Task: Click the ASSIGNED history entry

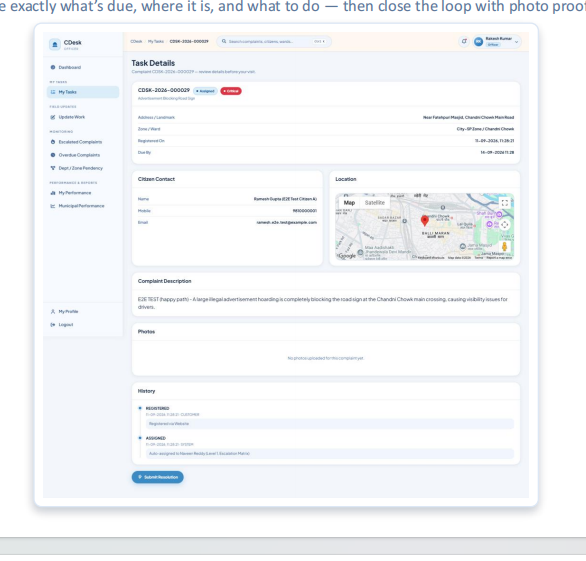Action: (x=155, y=438)
